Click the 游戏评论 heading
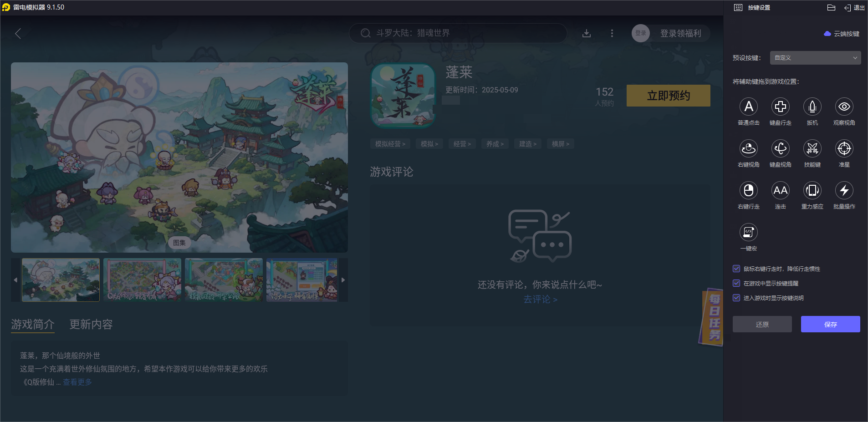This screenshot has width=868, height=422. [x=392, y=172]
